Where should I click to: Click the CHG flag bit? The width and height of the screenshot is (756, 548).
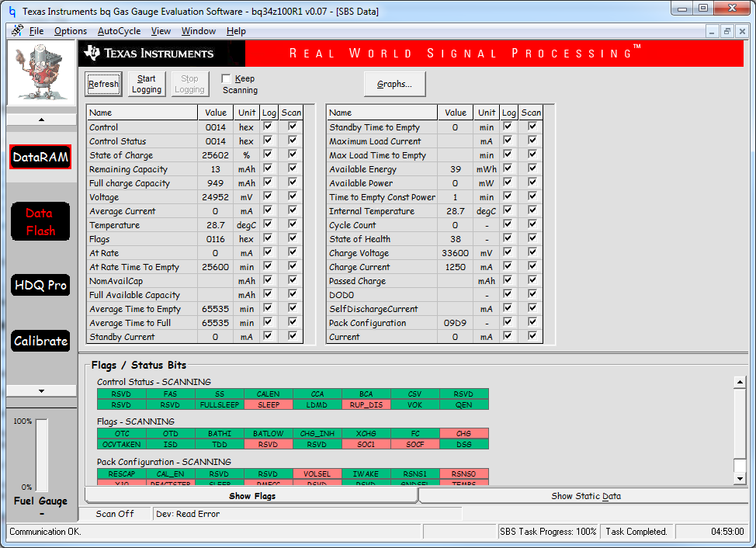point(464,433)
